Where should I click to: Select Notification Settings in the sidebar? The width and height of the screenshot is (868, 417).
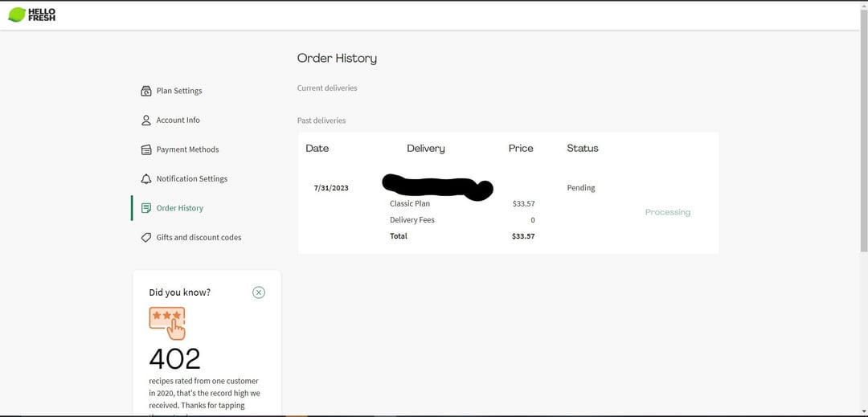coord(192,179)
